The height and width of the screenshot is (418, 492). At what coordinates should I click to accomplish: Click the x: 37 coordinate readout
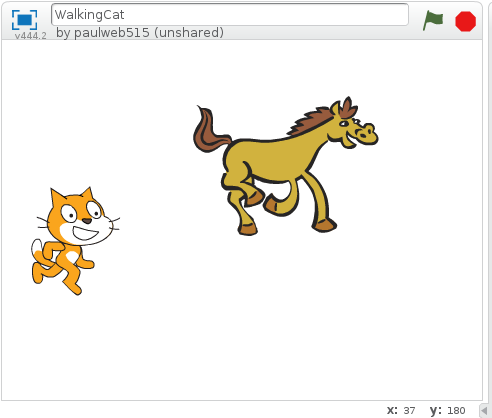[x=401, y=410]
